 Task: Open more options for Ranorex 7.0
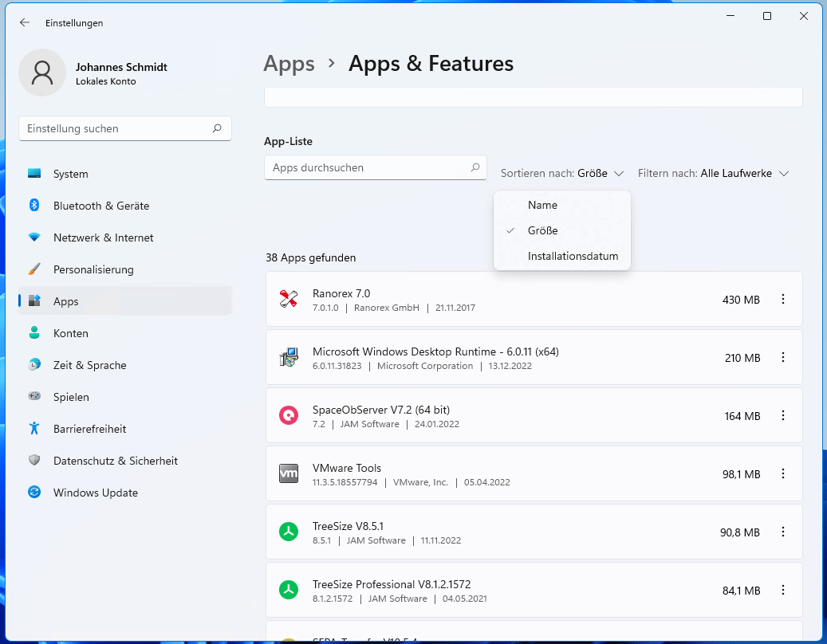(x=783, y=300)
